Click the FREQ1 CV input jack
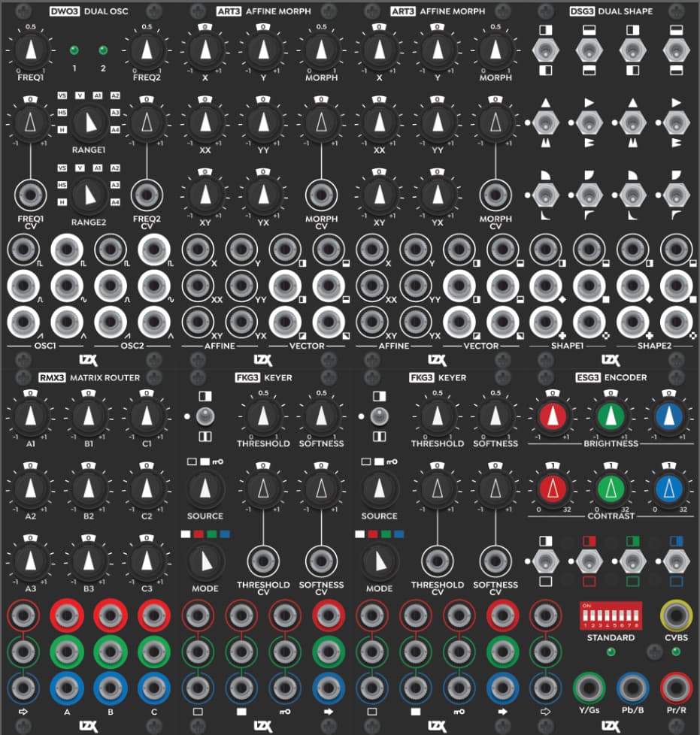Image resolution: width=700 pixels, height=735 pixels. (x=31, y=195)
